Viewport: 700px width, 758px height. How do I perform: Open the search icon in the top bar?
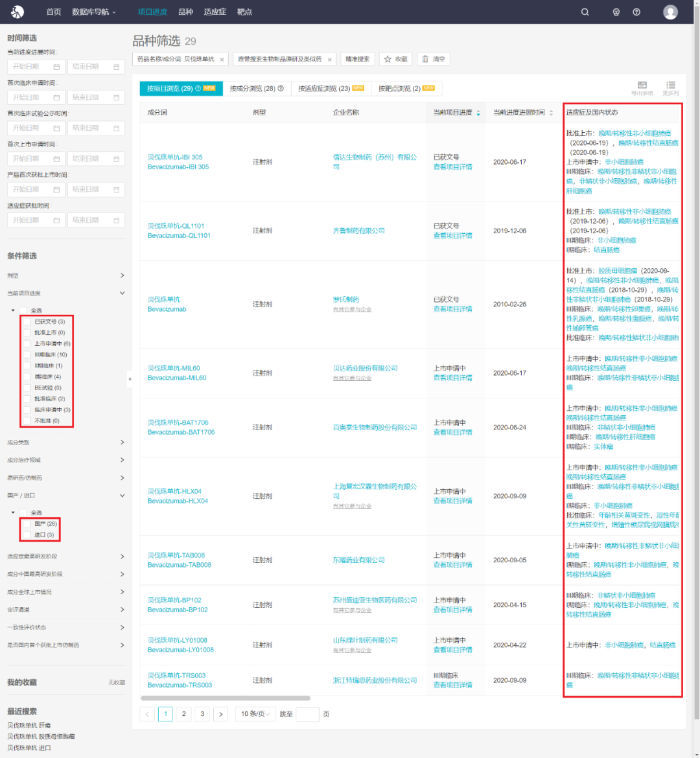pyautogui.click(x=585, y=12)
